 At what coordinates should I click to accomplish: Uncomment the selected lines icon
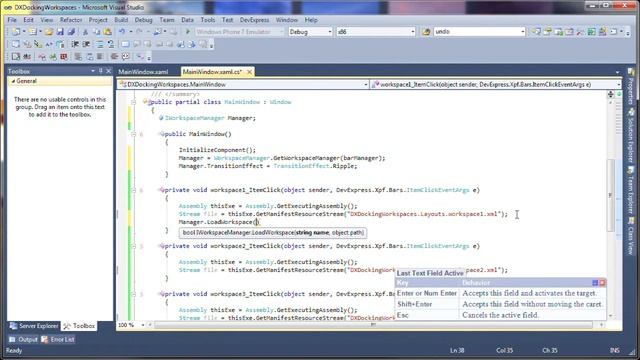tap(111, 44)
